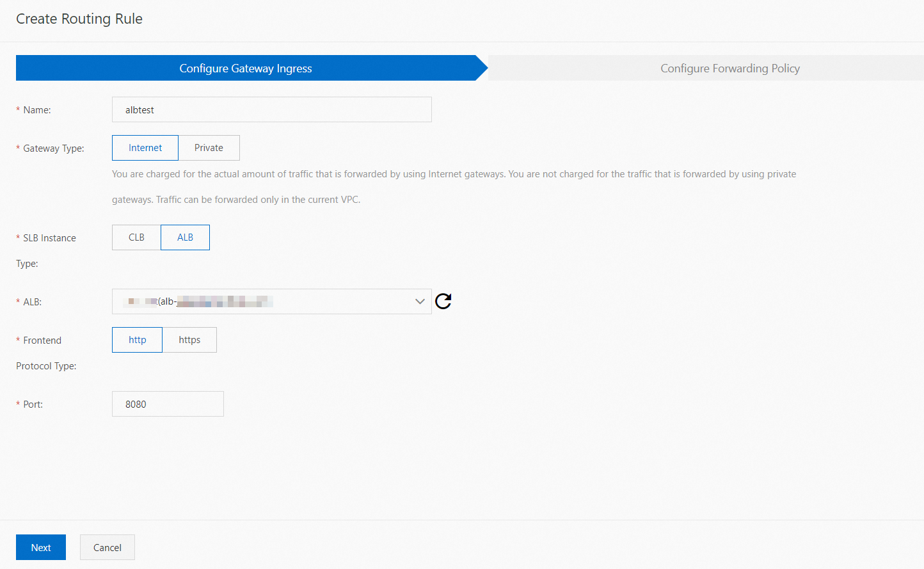Image resolution: width=924 pixels, height=569 pixels.
Task: Edit the routing rule Name field
Action: [x=271, y=109]
